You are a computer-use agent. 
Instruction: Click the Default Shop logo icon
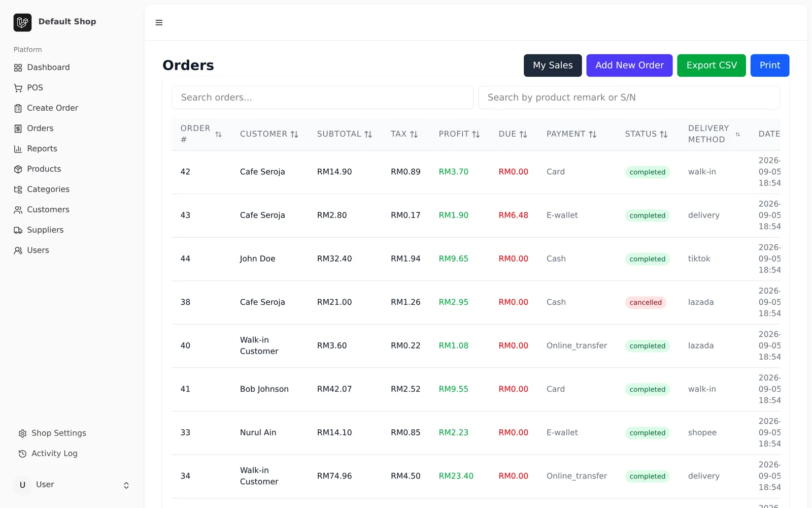(x=22, y=22)
